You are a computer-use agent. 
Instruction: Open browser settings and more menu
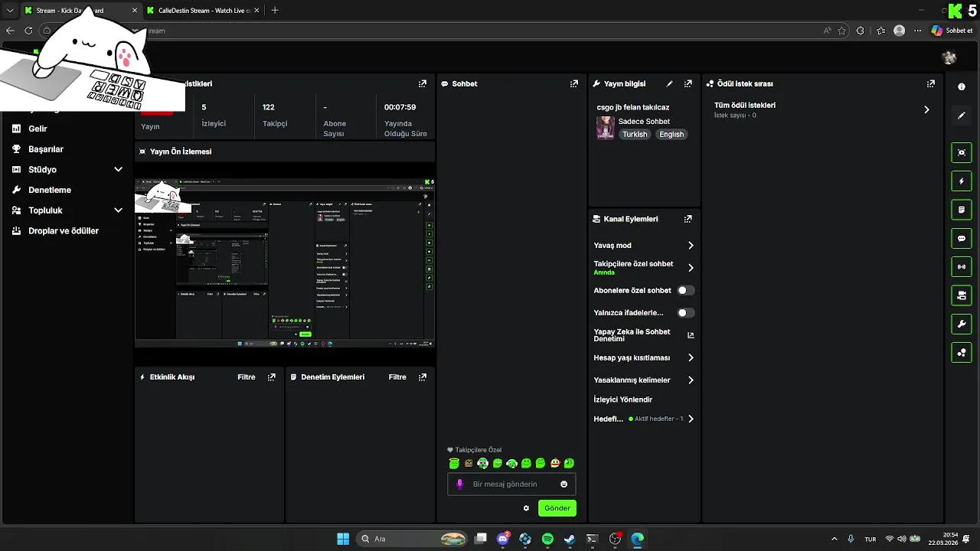pos(917,31)
